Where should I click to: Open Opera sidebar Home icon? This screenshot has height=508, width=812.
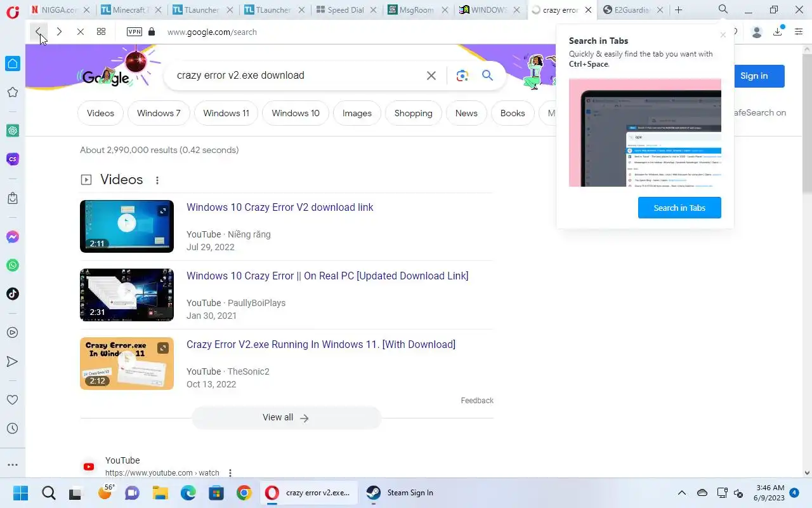[13, 63]
